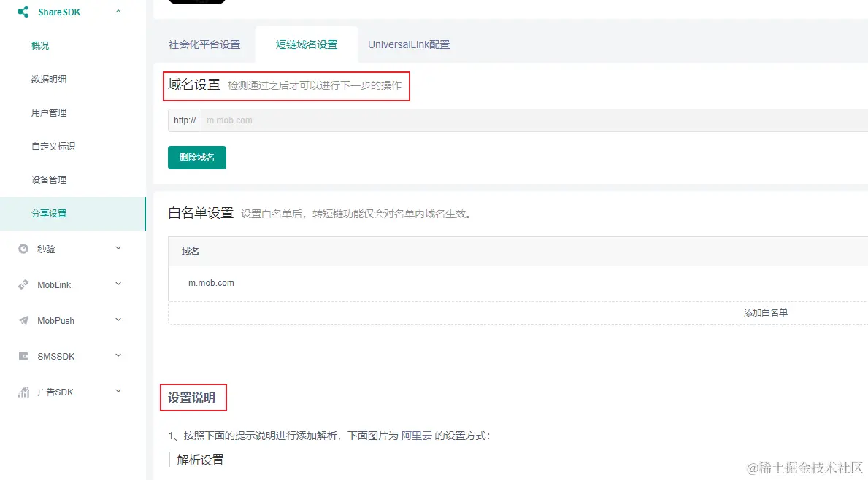Open 设备管理 in sidebar

coord(49,179)
